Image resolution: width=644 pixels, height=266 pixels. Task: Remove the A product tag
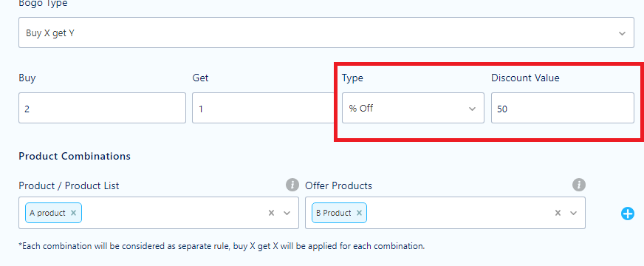point(74,213)
